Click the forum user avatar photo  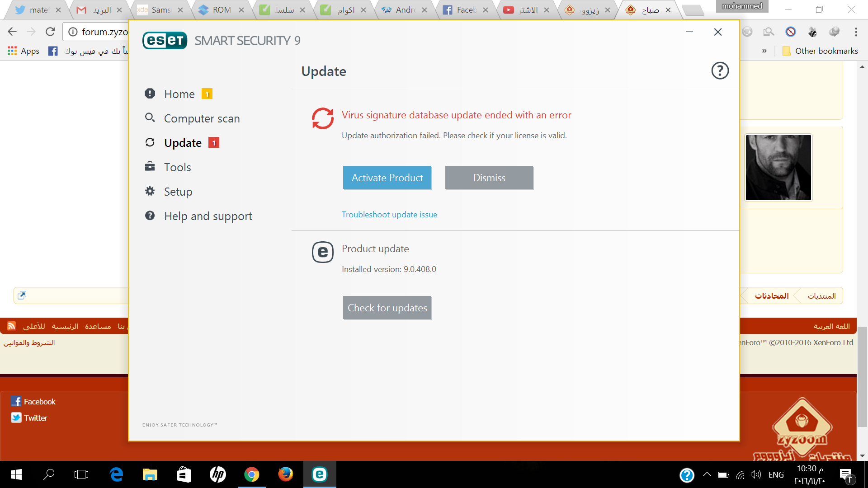(778, 167)
